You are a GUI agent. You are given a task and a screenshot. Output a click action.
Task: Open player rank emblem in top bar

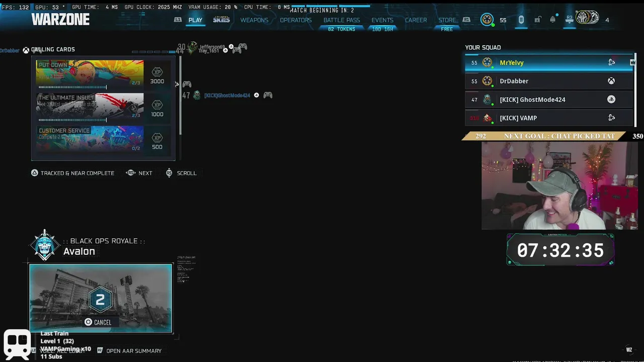487,20
